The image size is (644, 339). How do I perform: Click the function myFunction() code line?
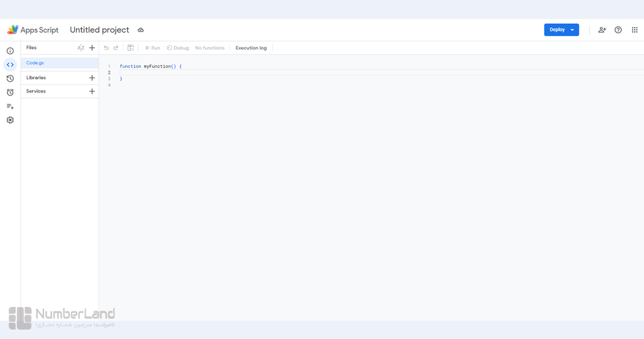[x=151, y=66]
